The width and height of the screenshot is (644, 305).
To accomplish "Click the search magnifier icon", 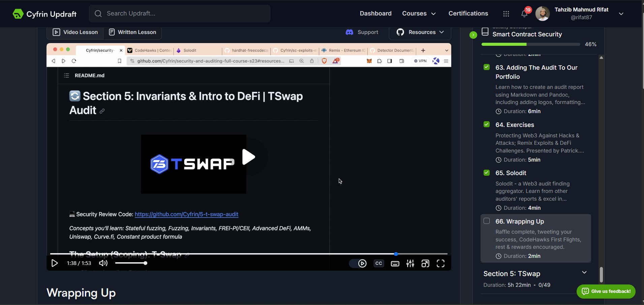I will click(x=98, y=13).
